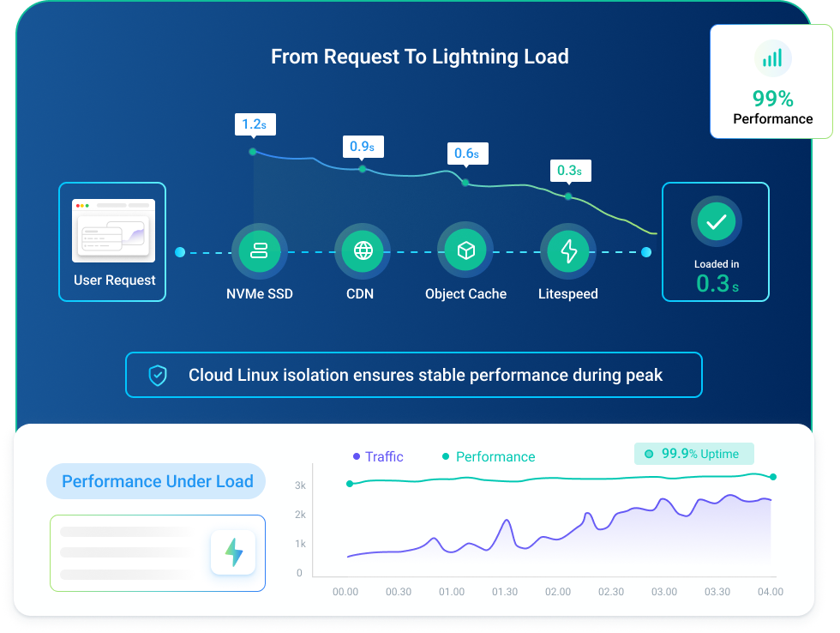840x633 pixels.
Task: Click the 00.00 time axis label
Action: (345, 592)
